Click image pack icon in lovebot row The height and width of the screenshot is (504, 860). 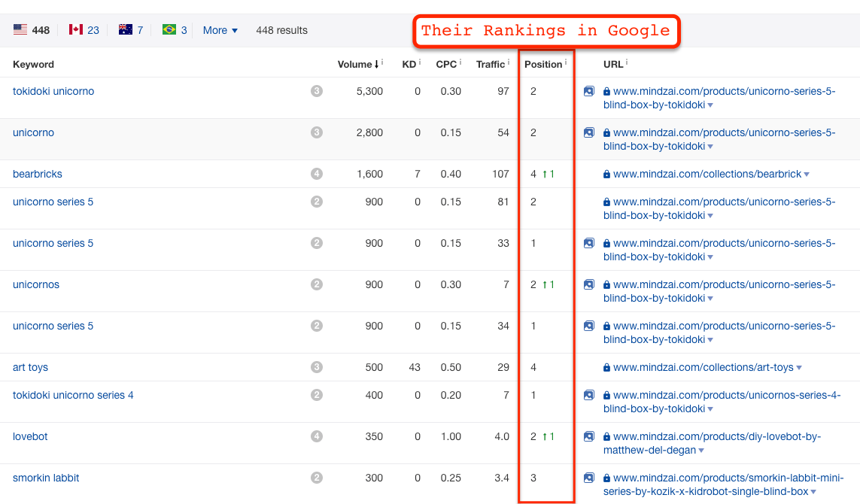point(588,436)
